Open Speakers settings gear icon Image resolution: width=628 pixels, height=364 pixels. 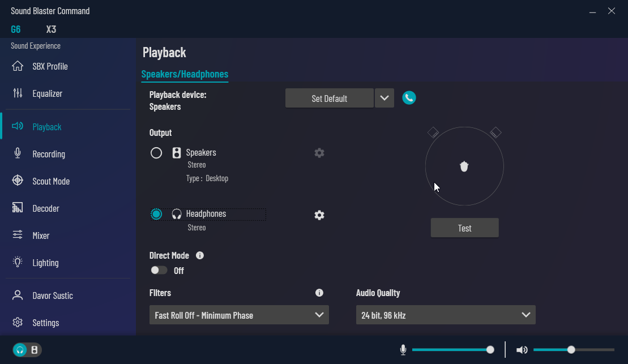pyautogui.click(x=319, y=153)
